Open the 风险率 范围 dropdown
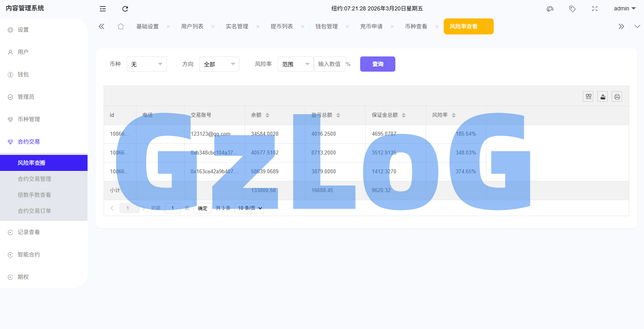The width and height of the screenshot is (644, 329). [295, 64]
